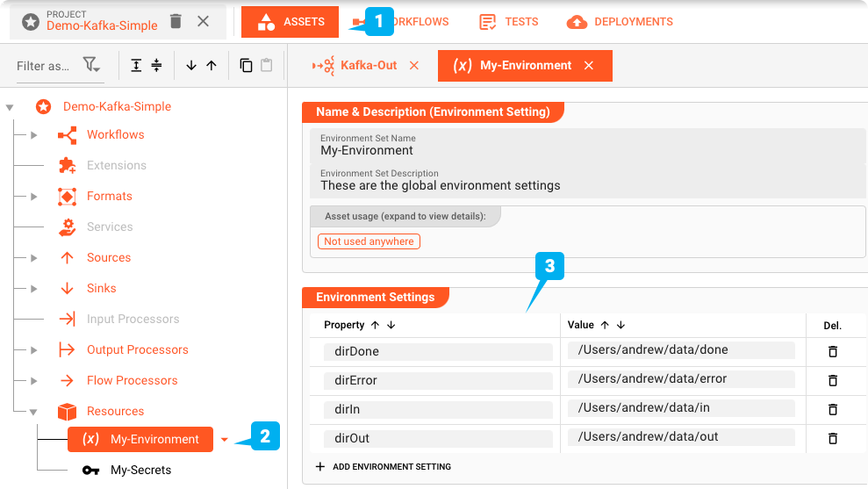Screen dimensions: 868x489
Task: Click the delete project trash icon
Action: tap(176, 21)
